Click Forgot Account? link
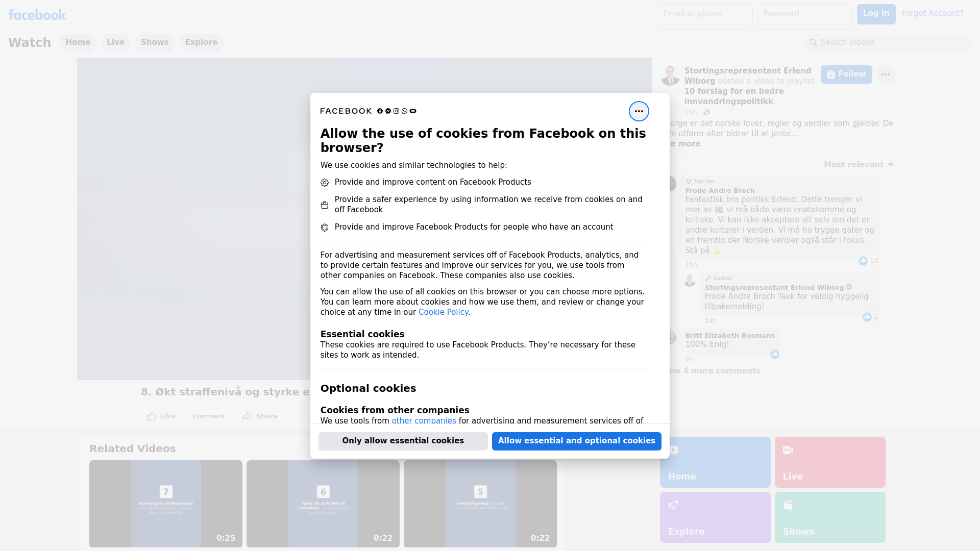 [x=933, y=13]
